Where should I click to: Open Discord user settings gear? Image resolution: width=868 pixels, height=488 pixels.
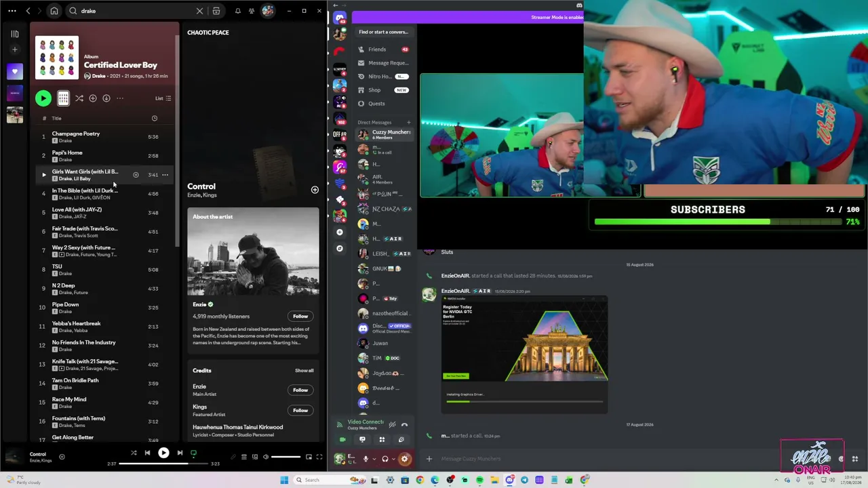405,459
